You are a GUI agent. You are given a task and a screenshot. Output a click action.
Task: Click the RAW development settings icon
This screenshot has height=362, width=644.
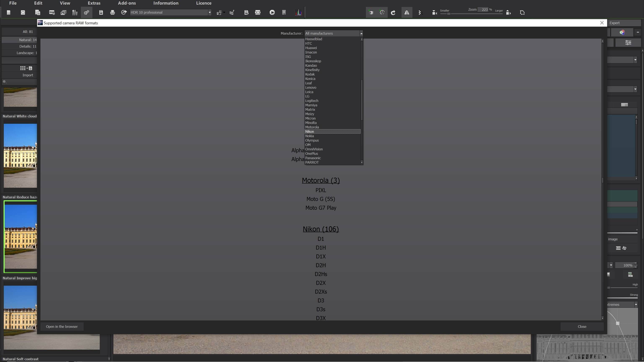pos(52,12)
